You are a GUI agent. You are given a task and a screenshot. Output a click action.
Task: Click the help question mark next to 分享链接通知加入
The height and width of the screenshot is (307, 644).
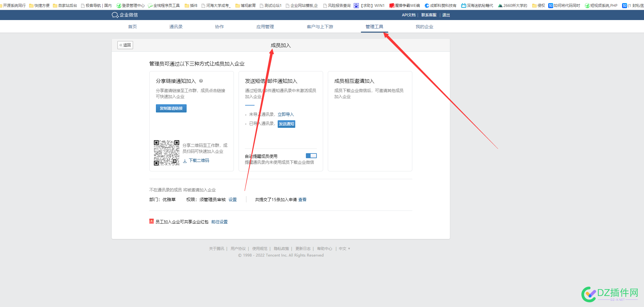(x=201, y=81)
